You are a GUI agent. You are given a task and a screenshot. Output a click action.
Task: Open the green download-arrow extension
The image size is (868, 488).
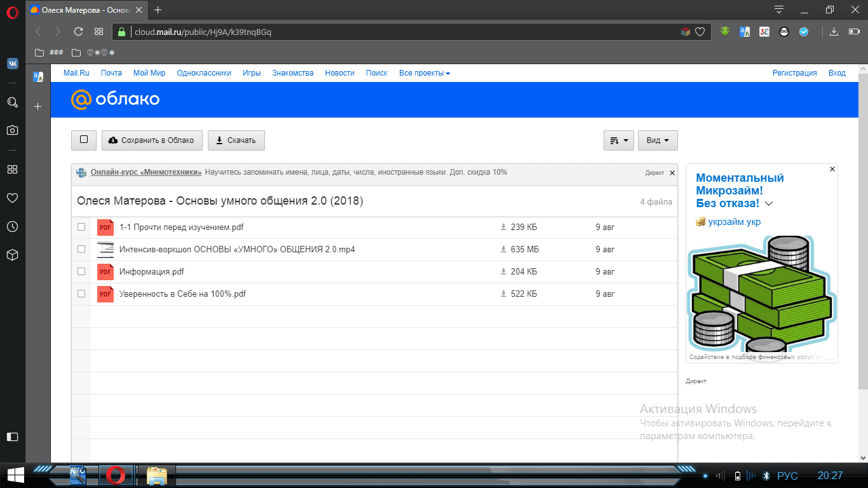click(725, 31)
